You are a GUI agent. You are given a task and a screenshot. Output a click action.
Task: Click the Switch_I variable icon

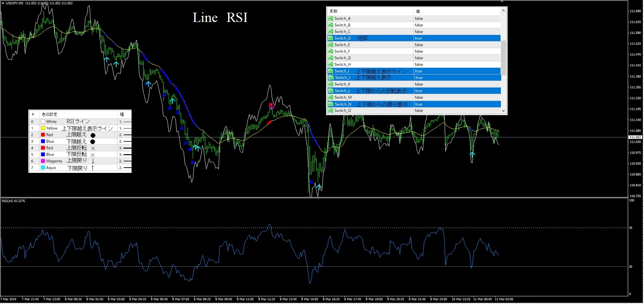(331, 71)
